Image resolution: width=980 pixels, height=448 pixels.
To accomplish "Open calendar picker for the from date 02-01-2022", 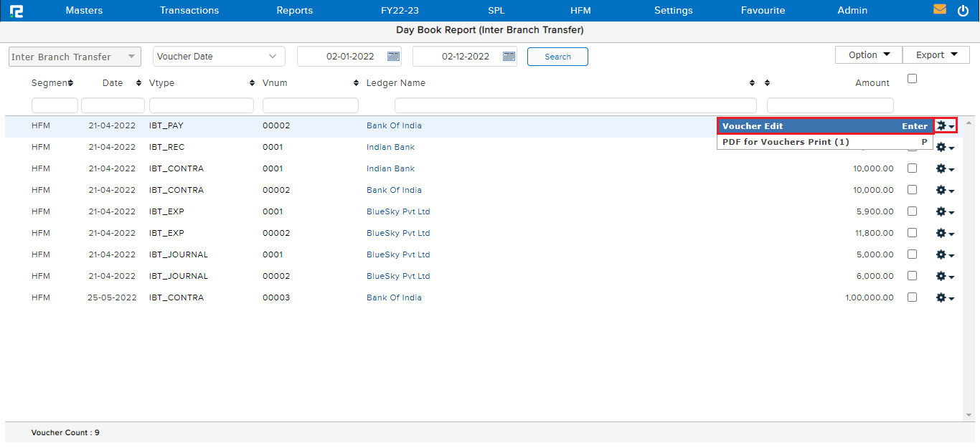I will [x=393, y=57].
